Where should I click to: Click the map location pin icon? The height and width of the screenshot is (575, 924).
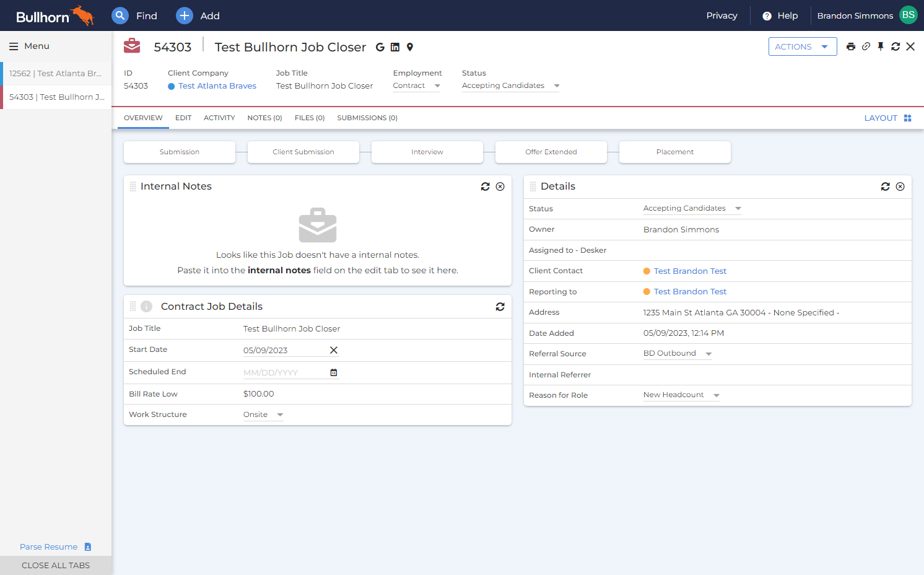[x=410, y=47]
